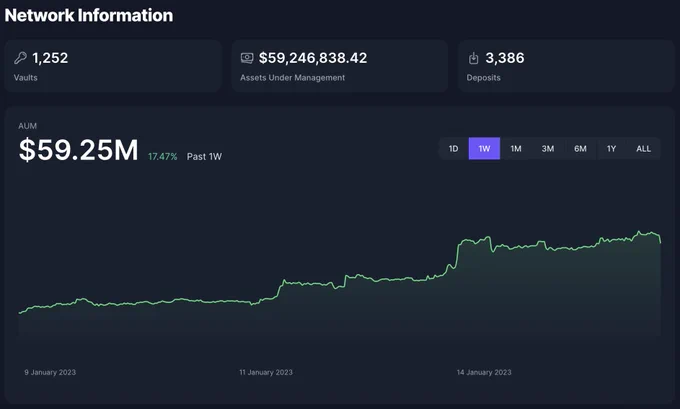Click the Past 1W label

tap(204, 157)
